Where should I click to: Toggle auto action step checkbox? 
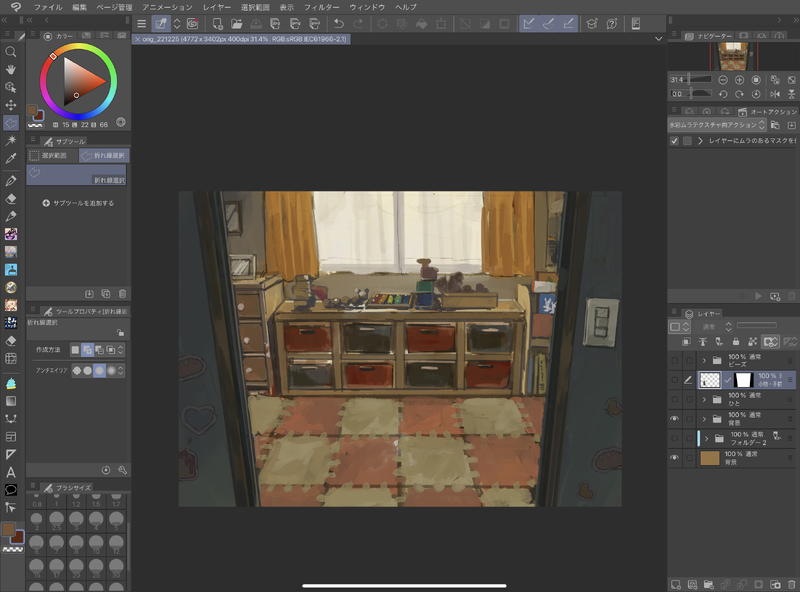[674, 140]
